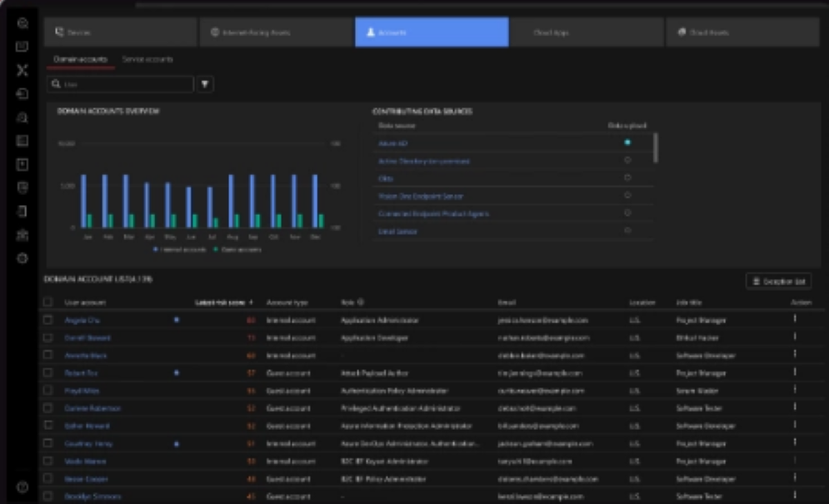Screen dimensions: 829x504
Task: Tick the checkbox for Angela Chu row
Action: pos(47,320)
